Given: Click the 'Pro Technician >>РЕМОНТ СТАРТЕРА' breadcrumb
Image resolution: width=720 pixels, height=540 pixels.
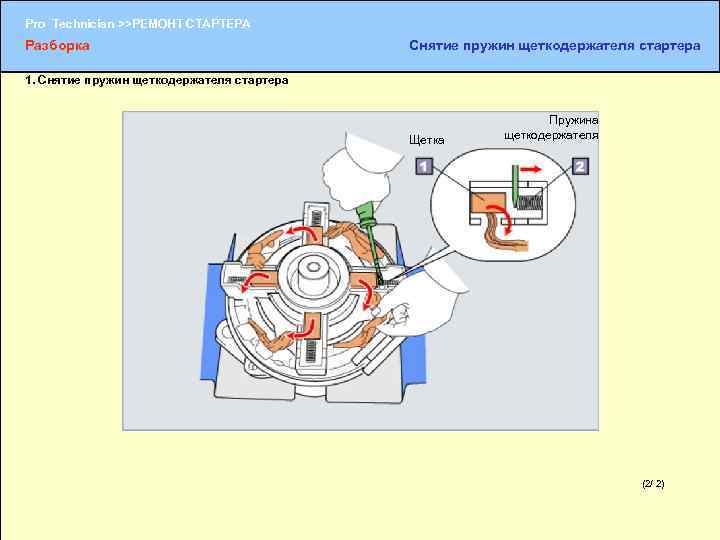Looking at the screenshot, I should 137,24.
